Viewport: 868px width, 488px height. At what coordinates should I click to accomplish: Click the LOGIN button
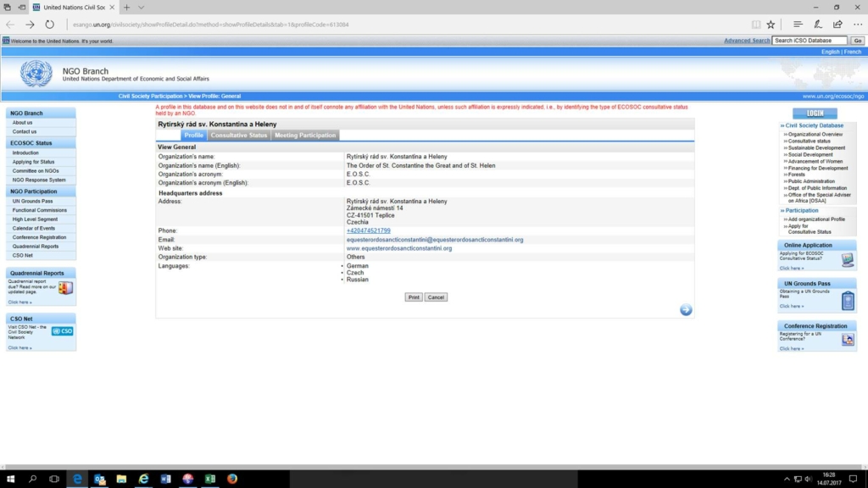[x=815, y=114]
